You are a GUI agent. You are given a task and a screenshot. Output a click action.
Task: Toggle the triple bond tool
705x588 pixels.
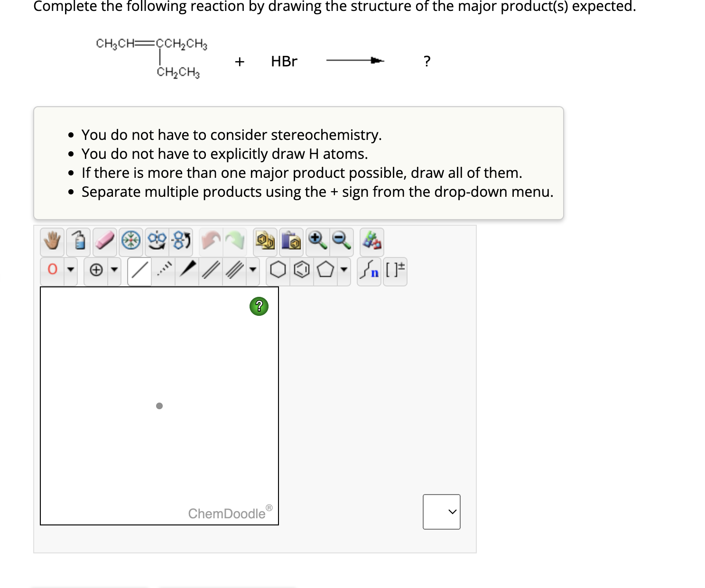click(x=234, y=271)
